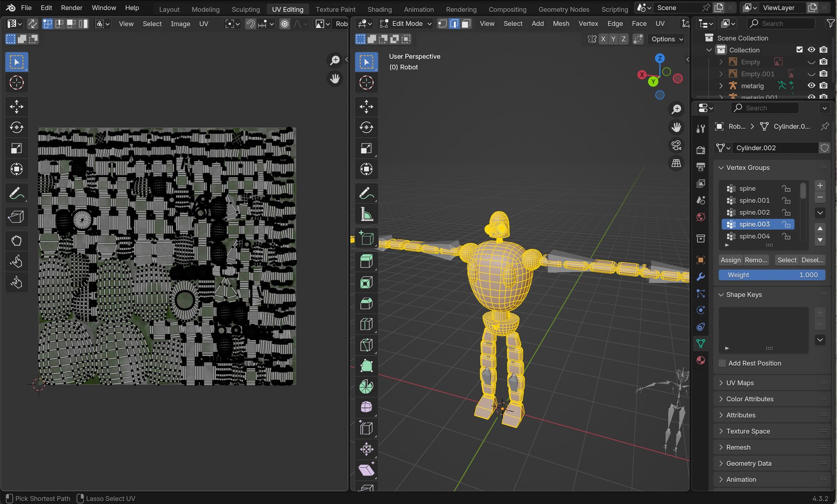The height and width of the screenshot is (504, 837).
Task: Add a new vertex group with plus
Action: (820, 185)
